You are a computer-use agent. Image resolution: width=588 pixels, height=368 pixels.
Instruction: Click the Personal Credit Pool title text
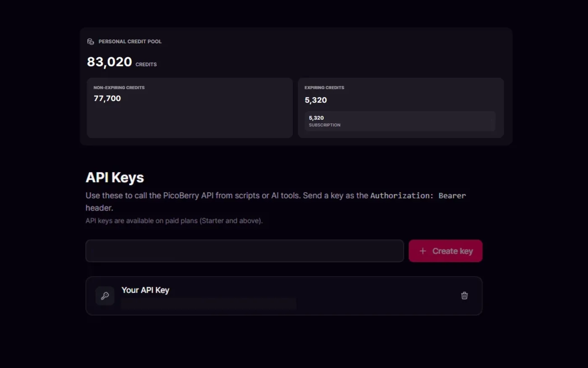130,42
